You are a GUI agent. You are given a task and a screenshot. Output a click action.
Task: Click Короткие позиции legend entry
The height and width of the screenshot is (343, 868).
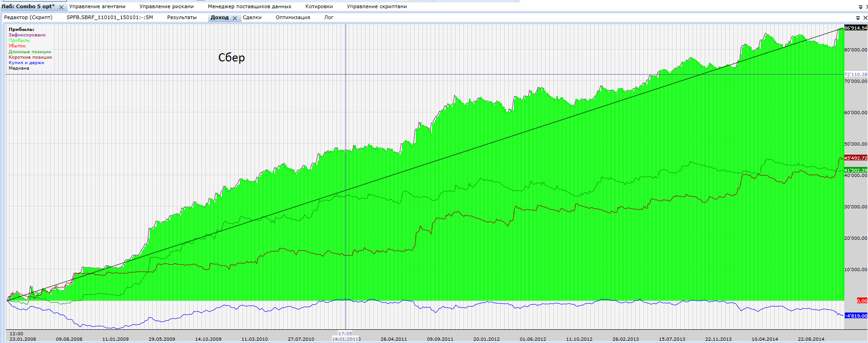pyautogui.click(x=30, y=57)
